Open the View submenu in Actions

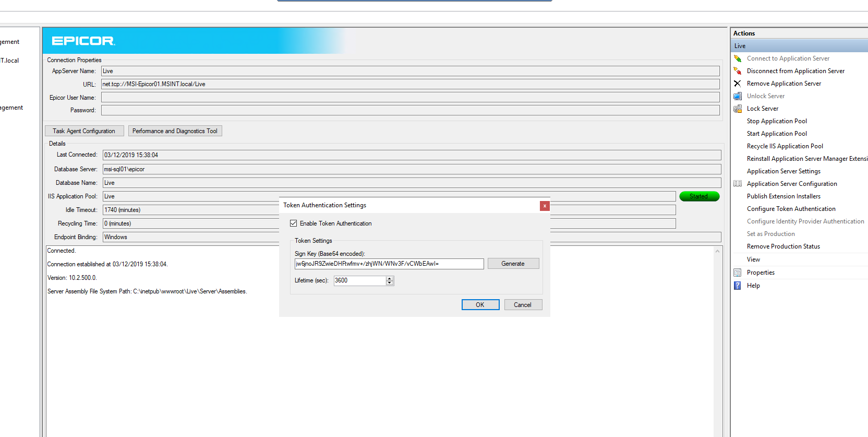[753, 259]
